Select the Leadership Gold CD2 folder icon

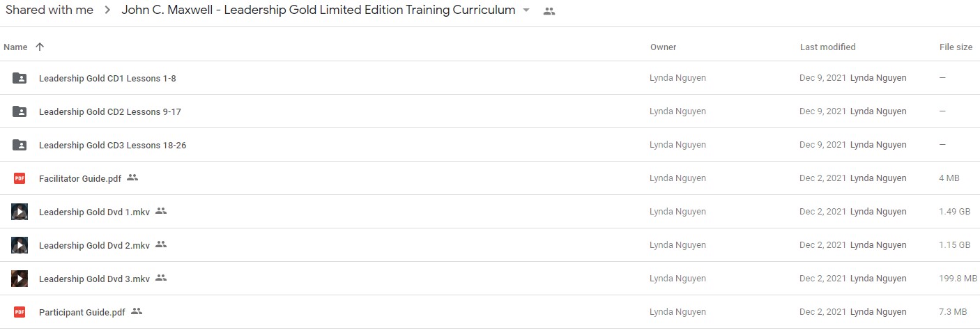tap(20, 111)
